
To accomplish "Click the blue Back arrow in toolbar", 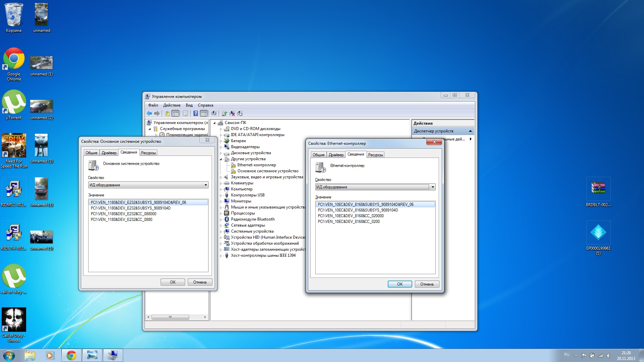I will tap(149, 113).
